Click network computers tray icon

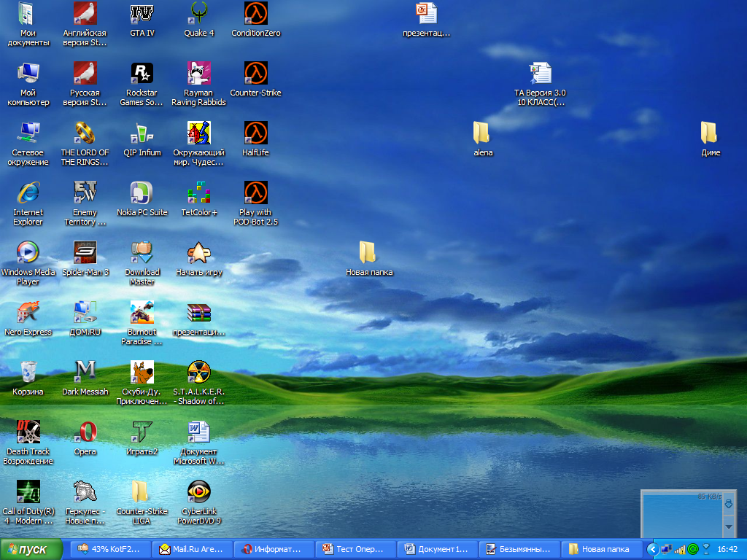point(667,550)
